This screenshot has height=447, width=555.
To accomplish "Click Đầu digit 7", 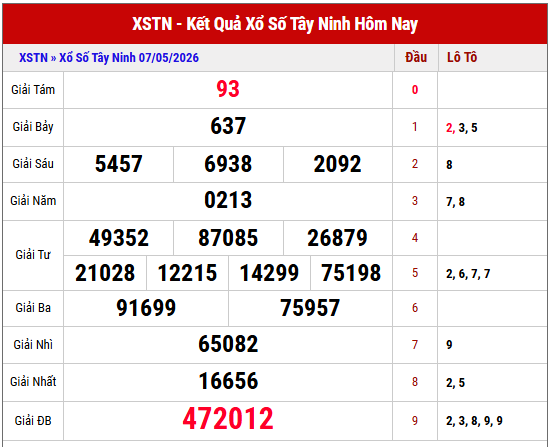I will (x=415, y=345).
